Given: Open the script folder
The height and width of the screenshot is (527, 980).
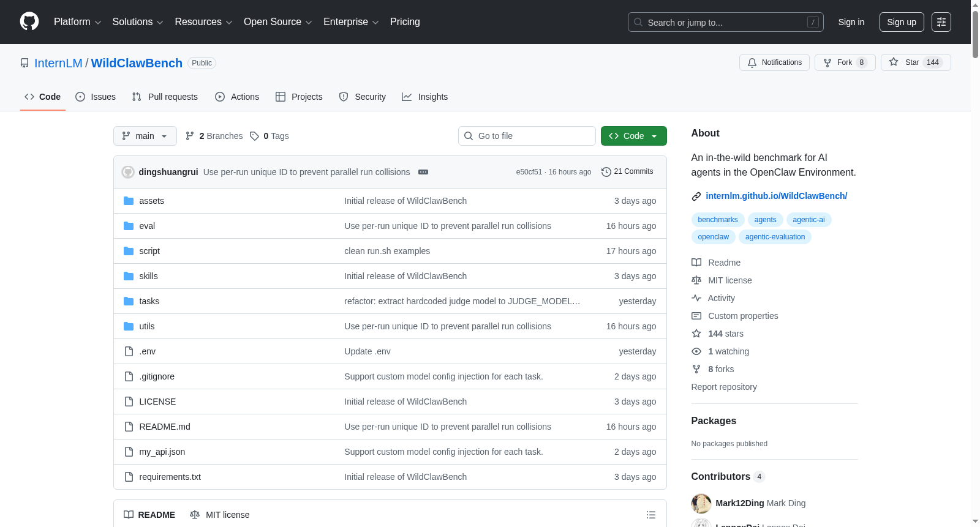Looking at the screenshot, I should click(149, 251).
